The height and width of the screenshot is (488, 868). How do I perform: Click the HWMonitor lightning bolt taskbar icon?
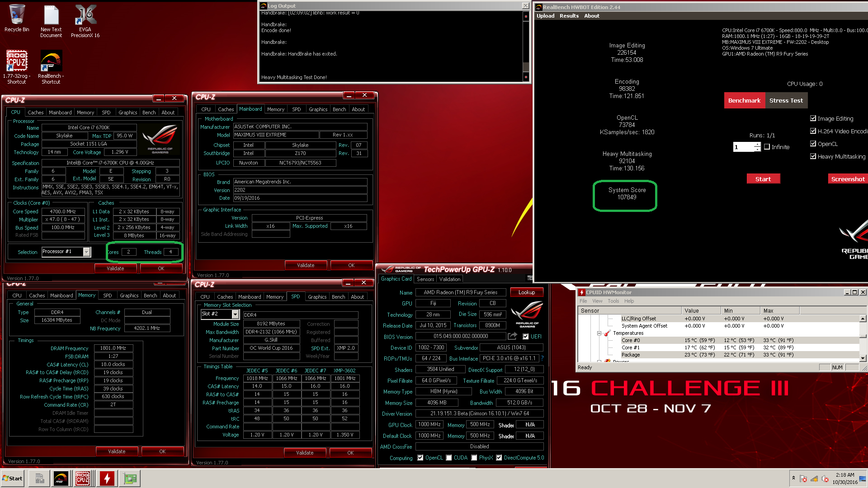point(107,479)
